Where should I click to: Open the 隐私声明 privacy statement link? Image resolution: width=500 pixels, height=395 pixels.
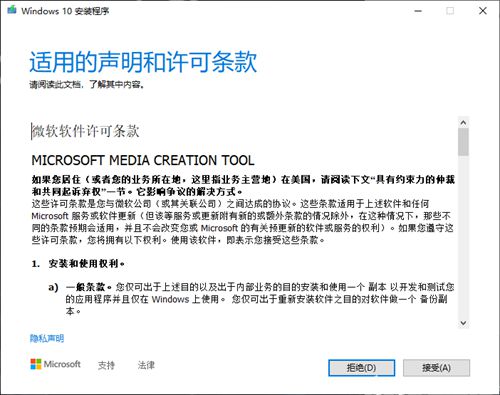[x=47, y=339]
